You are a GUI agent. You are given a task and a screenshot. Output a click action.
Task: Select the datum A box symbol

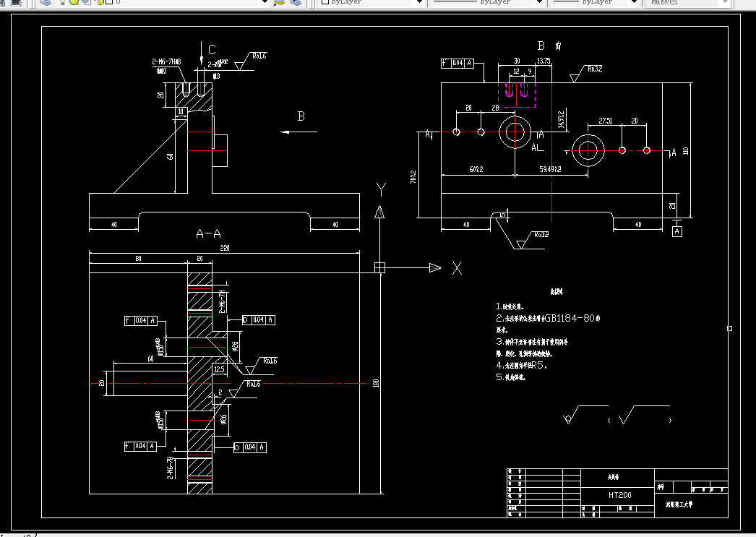coord(677,232)
